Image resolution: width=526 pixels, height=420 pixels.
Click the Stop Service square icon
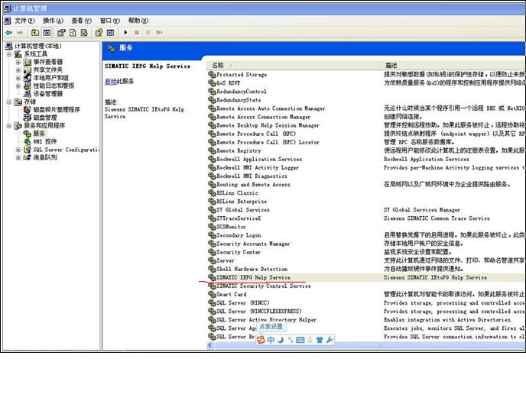(x=137, y=33)
